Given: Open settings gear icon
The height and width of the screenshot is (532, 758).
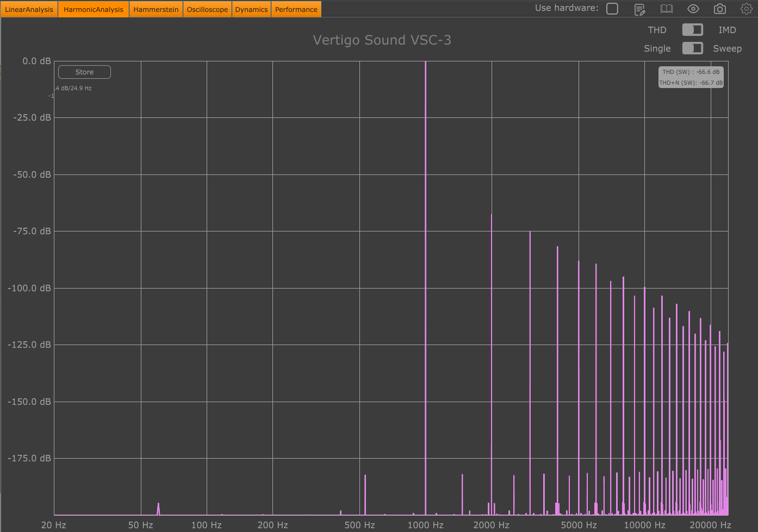Looking at the screenshot, I should pyautogui.click(x=747, y=9).
